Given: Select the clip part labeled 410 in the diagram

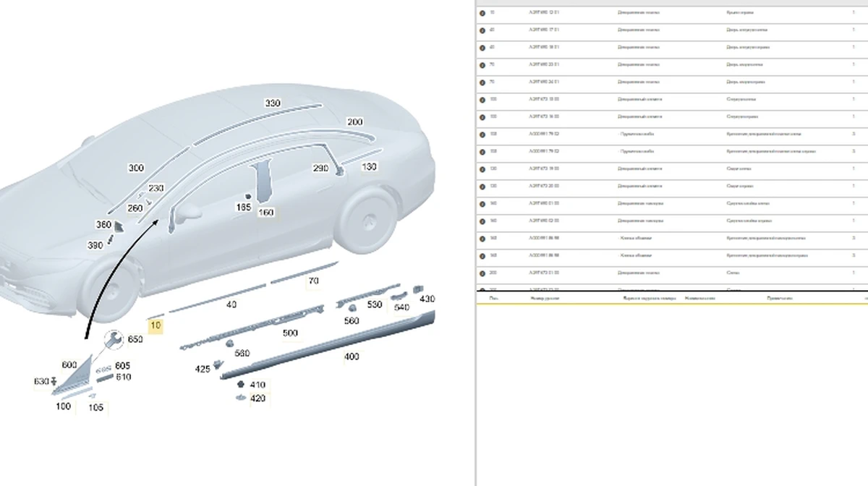Looking at the screenshot, I should (239, 384).
